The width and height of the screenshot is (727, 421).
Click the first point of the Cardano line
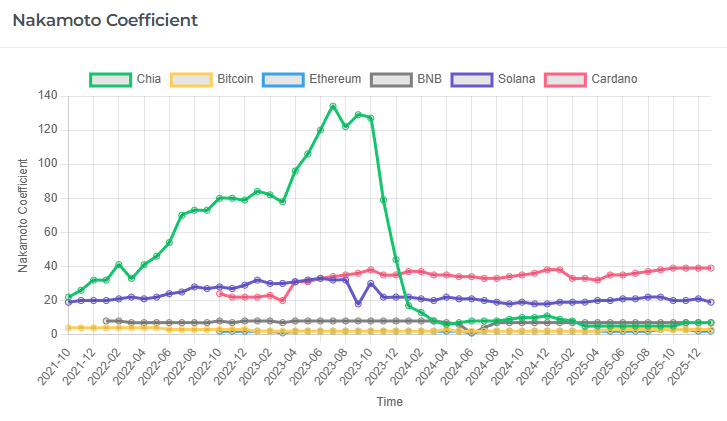[220, 293]
